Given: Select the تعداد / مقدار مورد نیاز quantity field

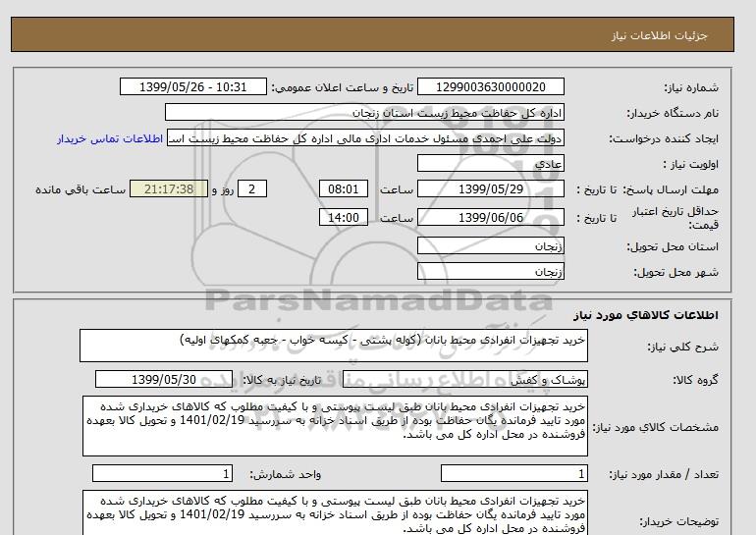Looking at the screenshot, I should point(514,474).
